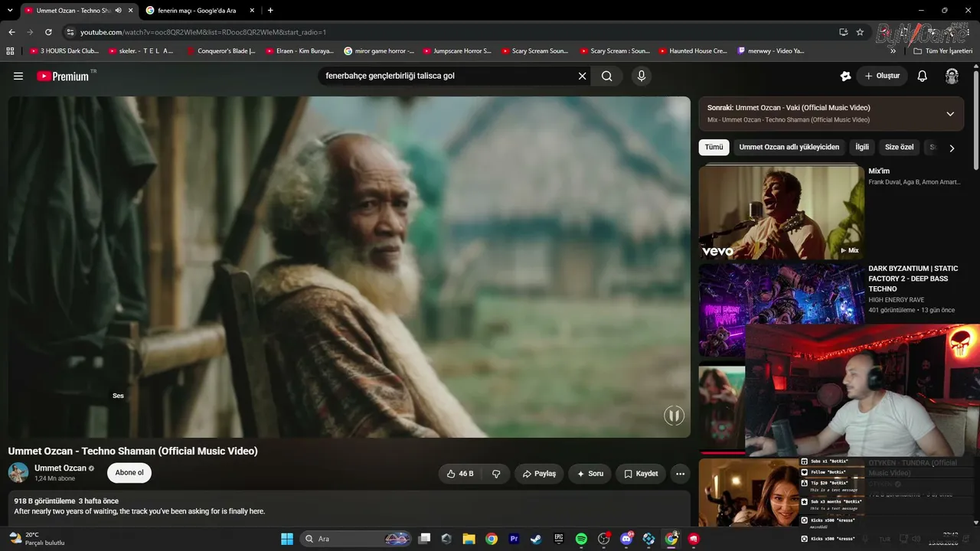980x551 pixels.
Task: Collapse the Sonraki playlist panel
Action: pos(950,114)
